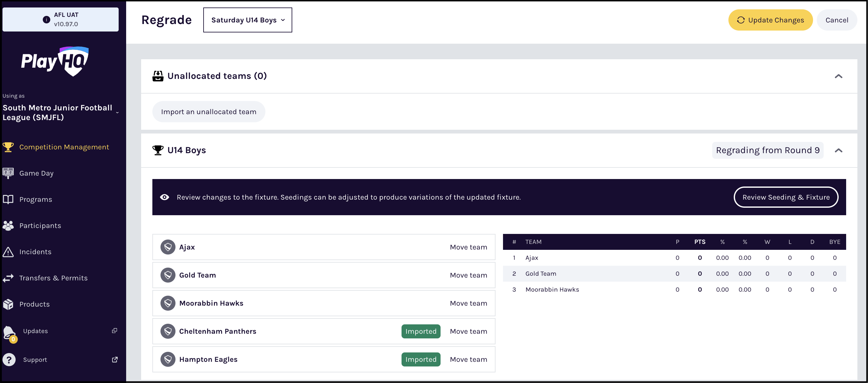Click Update Changes button
The image size is (868, 383).
click(770, 20)
